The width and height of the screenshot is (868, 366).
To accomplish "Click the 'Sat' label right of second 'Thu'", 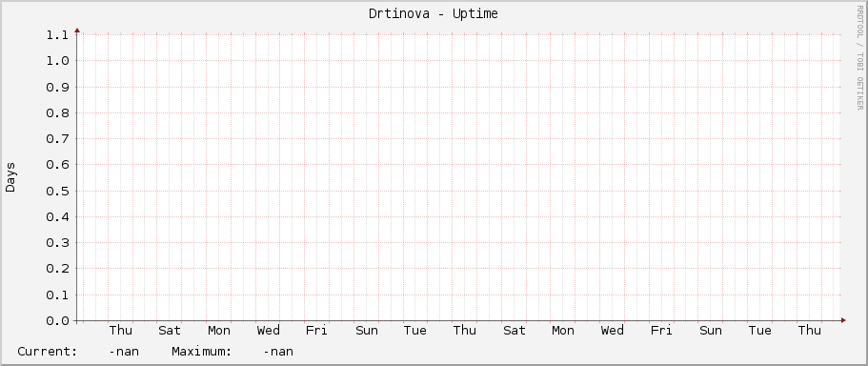I will 515,331.
